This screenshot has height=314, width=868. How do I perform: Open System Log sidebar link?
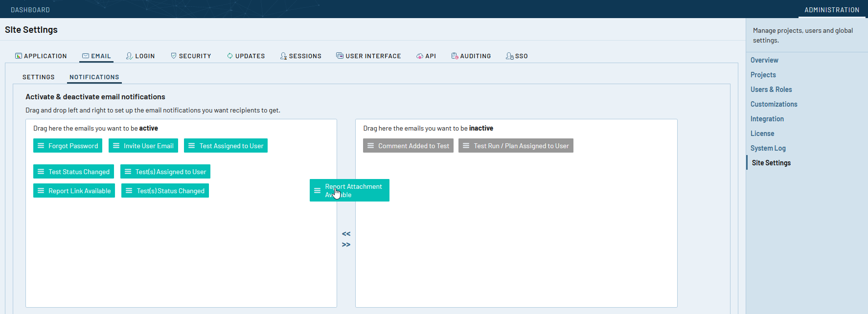[768, 148]
